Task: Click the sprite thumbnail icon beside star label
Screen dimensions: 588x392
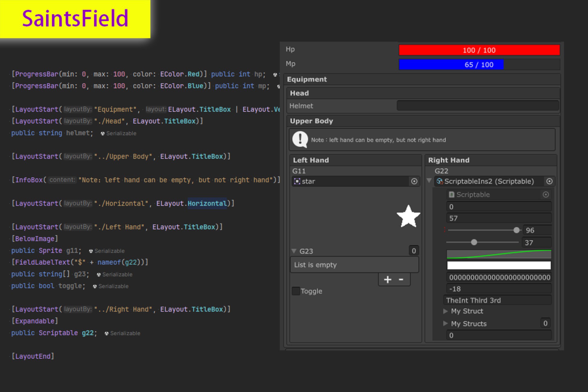Action: [x=297, y=181]
